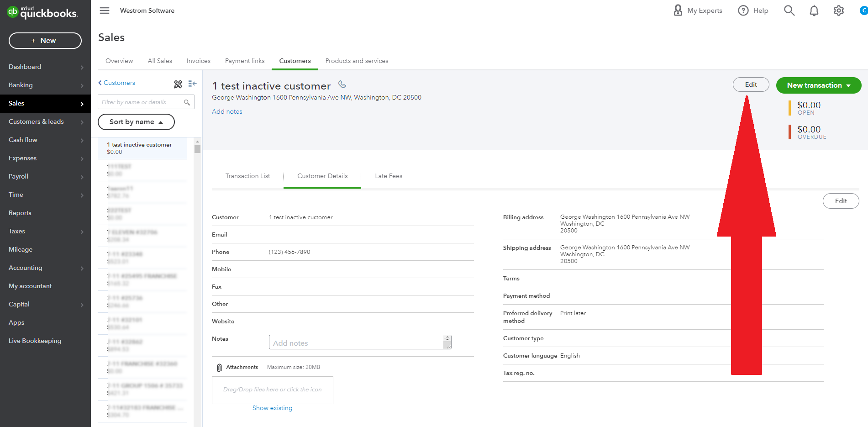Click the Sales item in sidebar
Image resolution: width=868 pixels, height=427 pixels.
pyautogui.click(x=45, y=104)
